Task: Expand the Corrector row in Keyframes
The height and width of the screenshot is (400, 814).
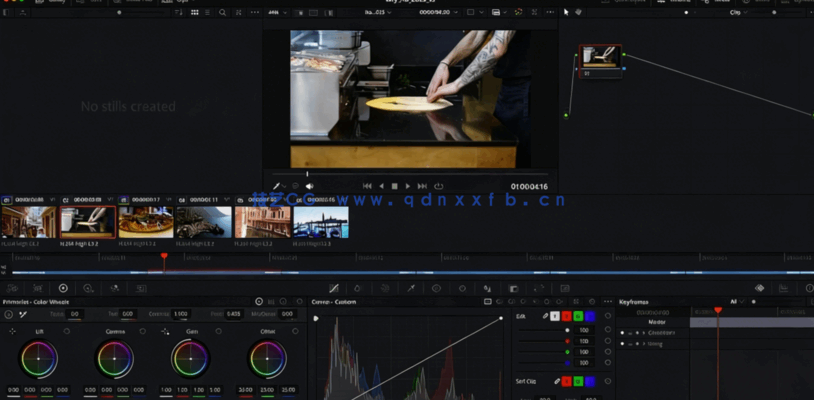Action: click(x=644, y=333)
